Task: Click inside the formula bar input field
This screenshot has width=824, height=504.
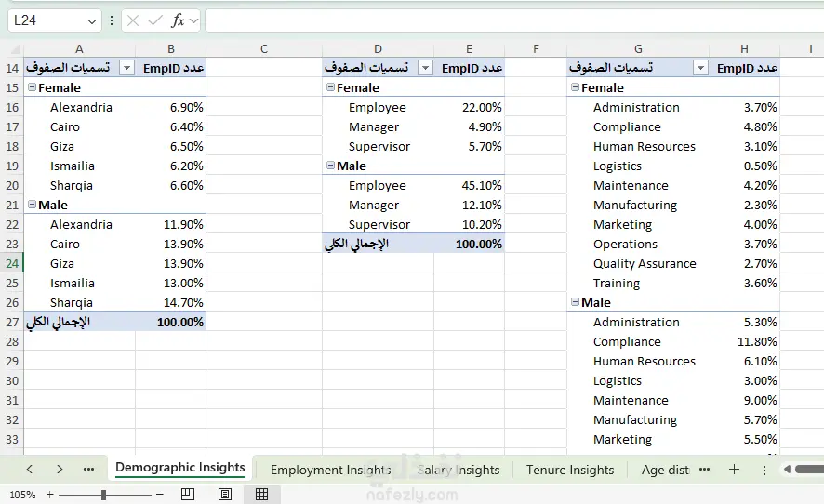Action: point(512,20)
